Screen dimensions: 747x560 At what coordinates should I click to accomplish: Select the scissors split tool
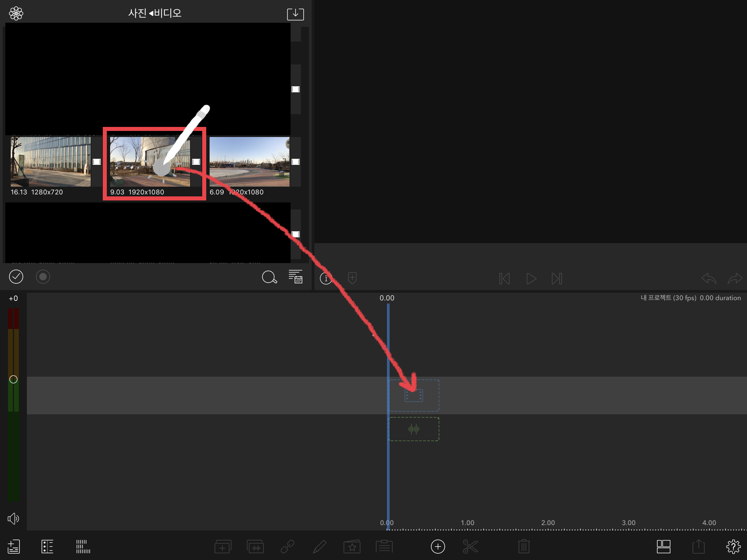pos(470,547)
